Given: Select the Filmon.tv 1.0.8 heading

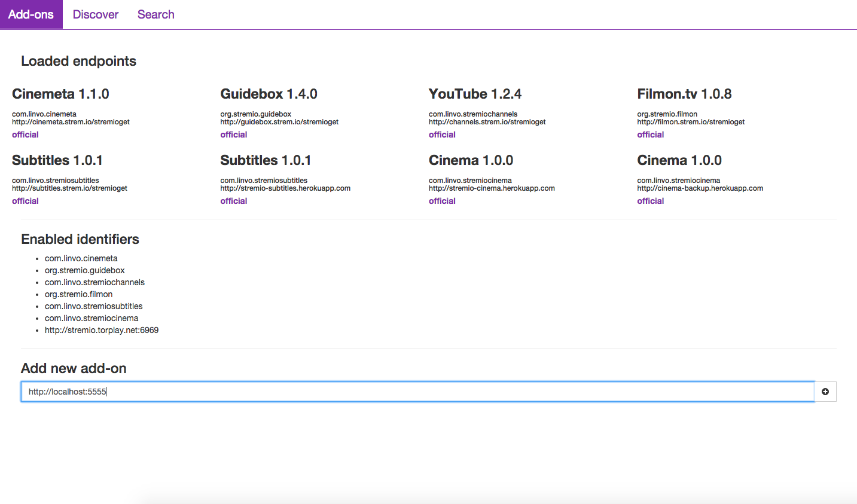Looking at the screenshot, I should [x=684, y=94].
